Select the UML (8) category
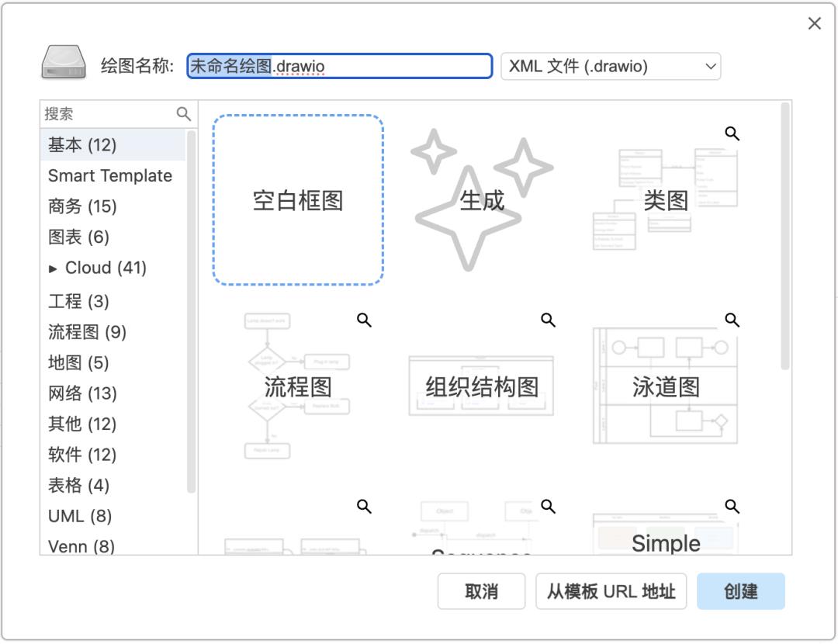 tap(113, 516)
